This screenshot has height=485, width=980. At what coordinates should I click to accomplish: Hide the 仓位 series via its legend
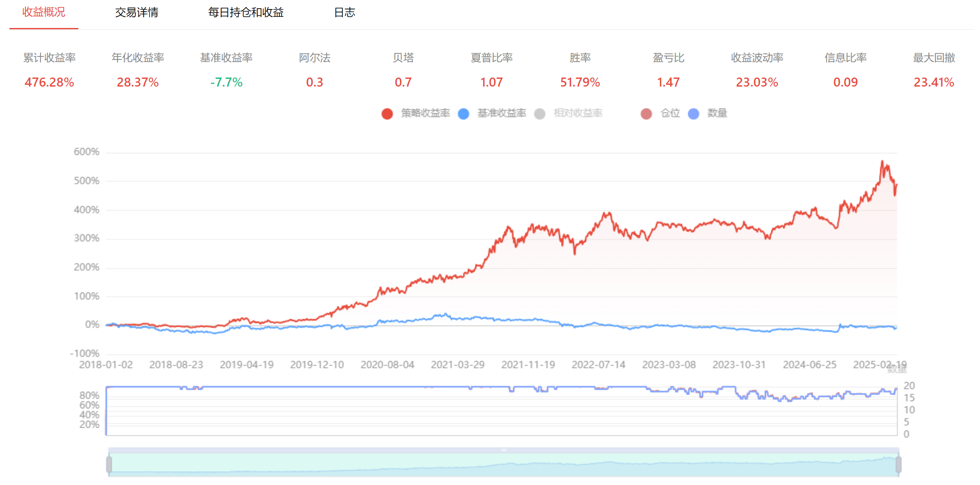point(646,114)
